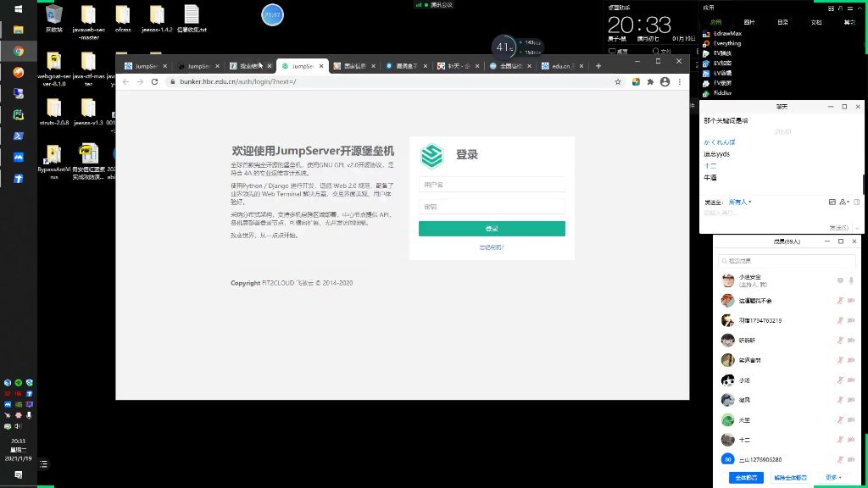Open a new browser tab

point(598,66)
